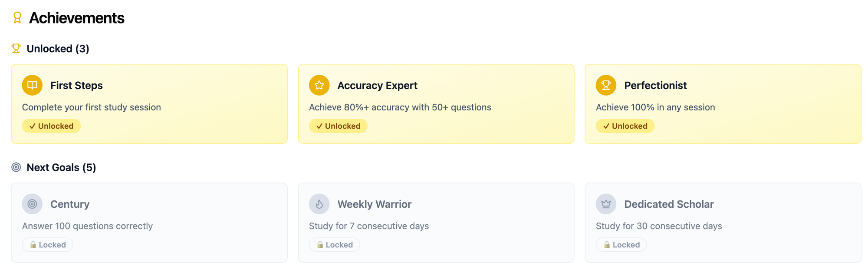The height and width of the screenshot is (273, 868).
Task: Click the Locked badge on Dedicated Scholar
Action: pyautogui.click(x=621, y=245)
